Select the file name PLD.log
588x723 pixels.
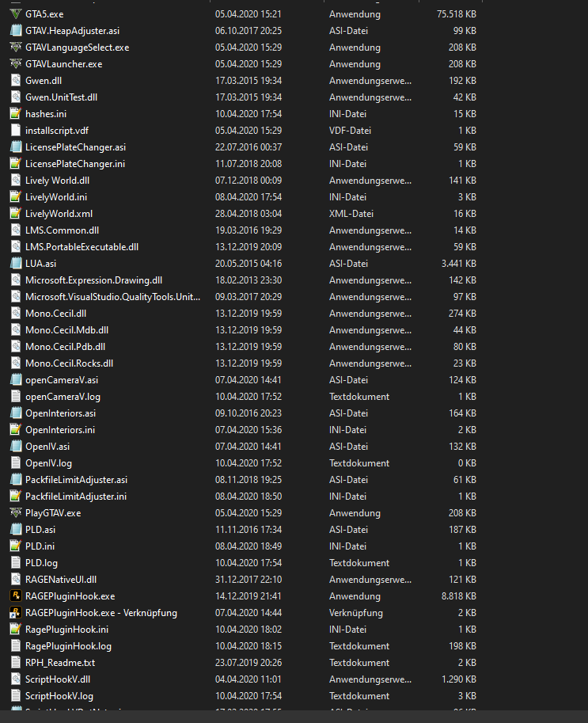41,562
